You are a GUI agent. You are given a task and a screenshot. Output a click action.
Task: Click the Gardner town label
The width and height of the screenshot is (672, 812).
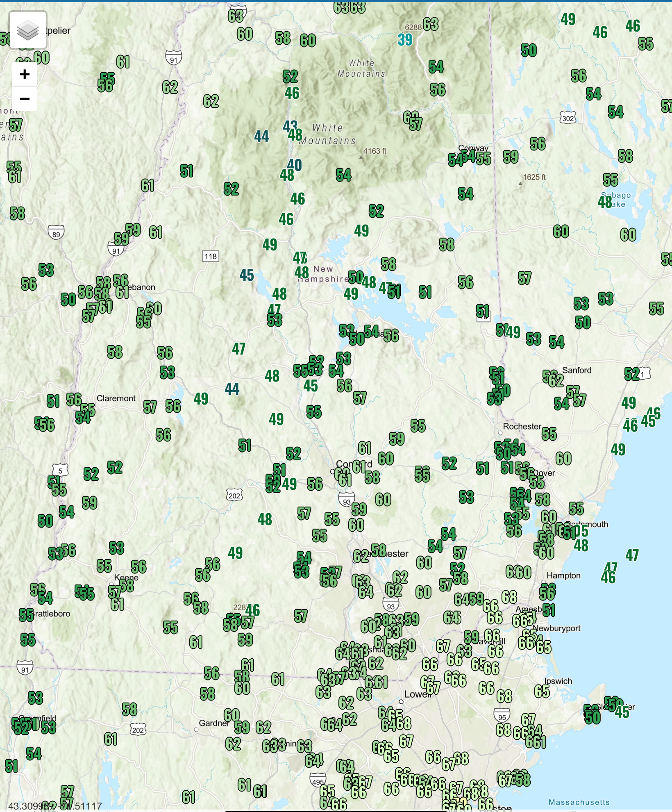214,723
